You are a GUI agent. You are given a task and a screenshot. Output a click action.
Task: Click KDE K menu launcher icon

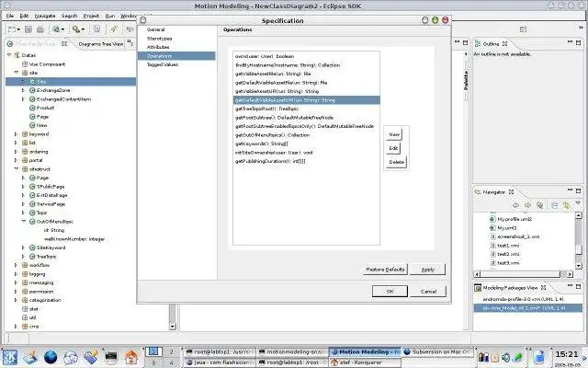tap(9, 357)
